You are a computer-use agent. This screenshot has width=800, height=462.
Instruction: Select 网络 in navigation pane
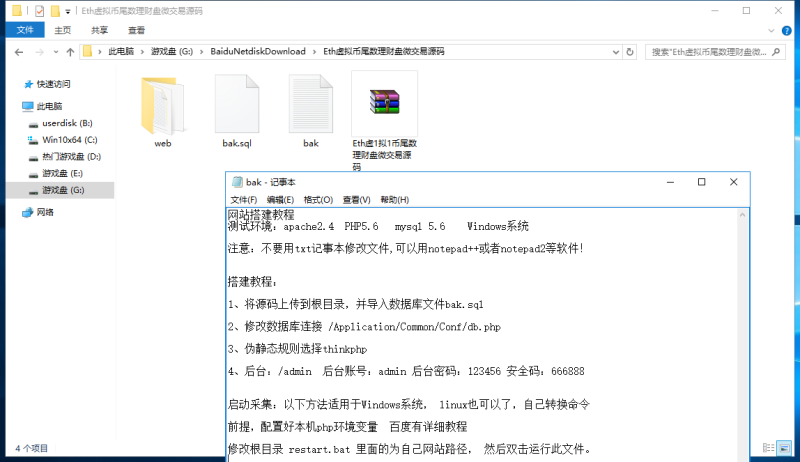pyautogui.click(x=44, y=213)
